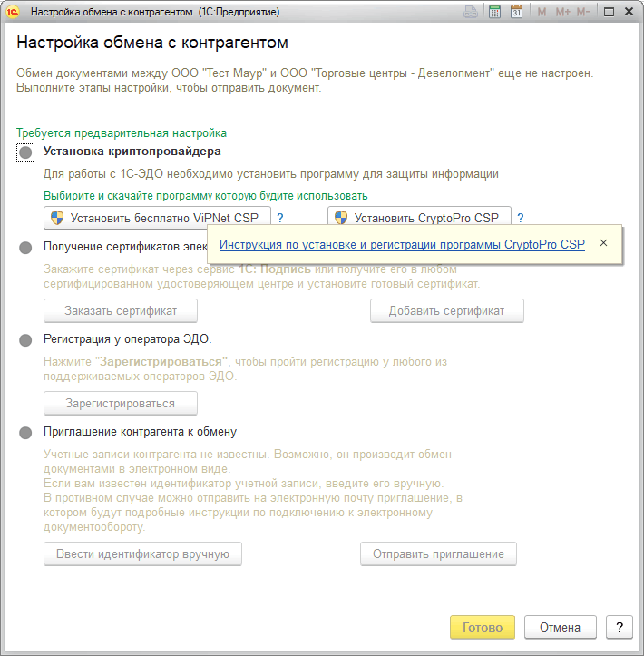Viewport: 644px width, 656px height.
Task: Close the setup window
Action: (629, 12)
